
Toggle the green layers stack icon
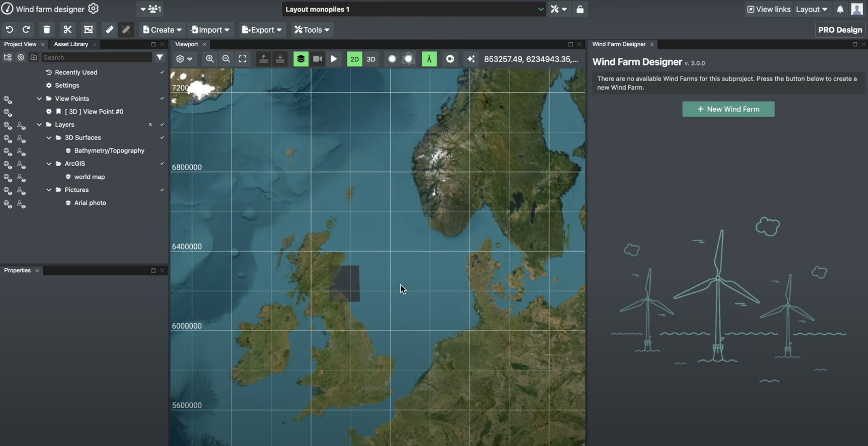click(x=301, y=59)
